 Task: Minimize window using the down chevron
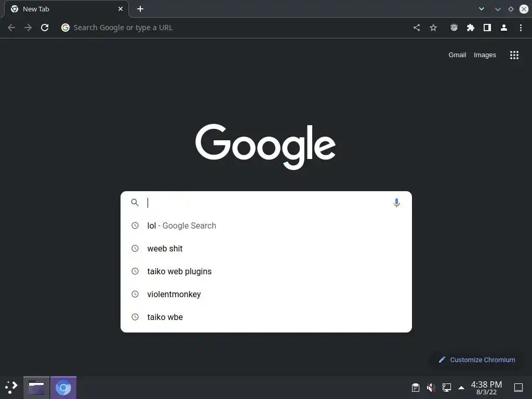click(x=498, y=9)
